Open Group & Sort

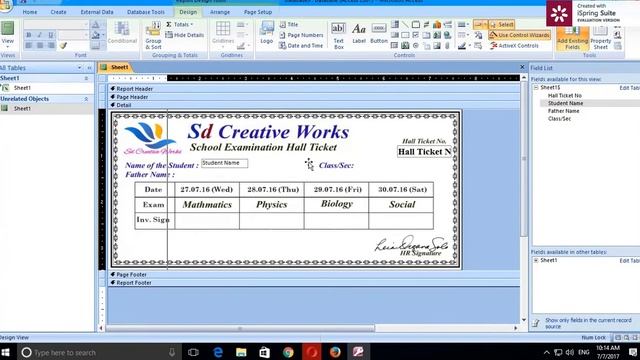[x=153, y=36]
